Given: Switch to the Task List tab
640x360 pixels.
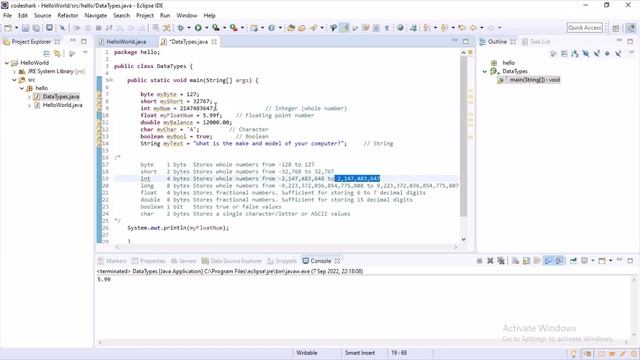Looking at the screenshot, I should tap(536, 42).
